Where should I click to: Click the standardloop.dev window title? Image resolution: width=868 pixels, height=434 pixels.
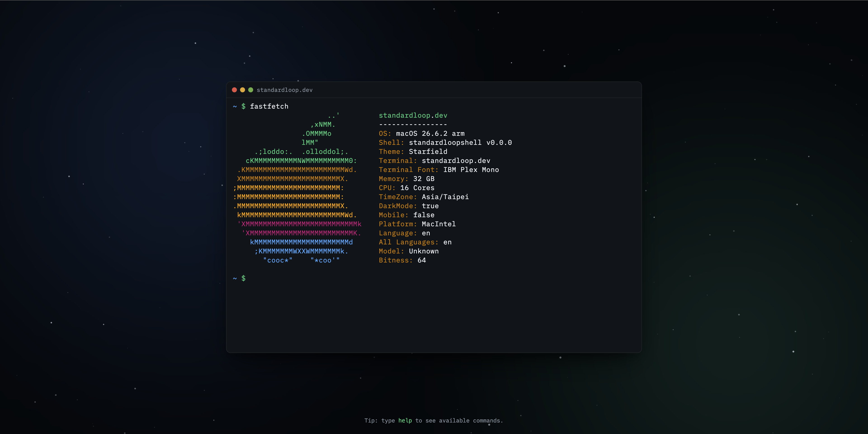284,90
